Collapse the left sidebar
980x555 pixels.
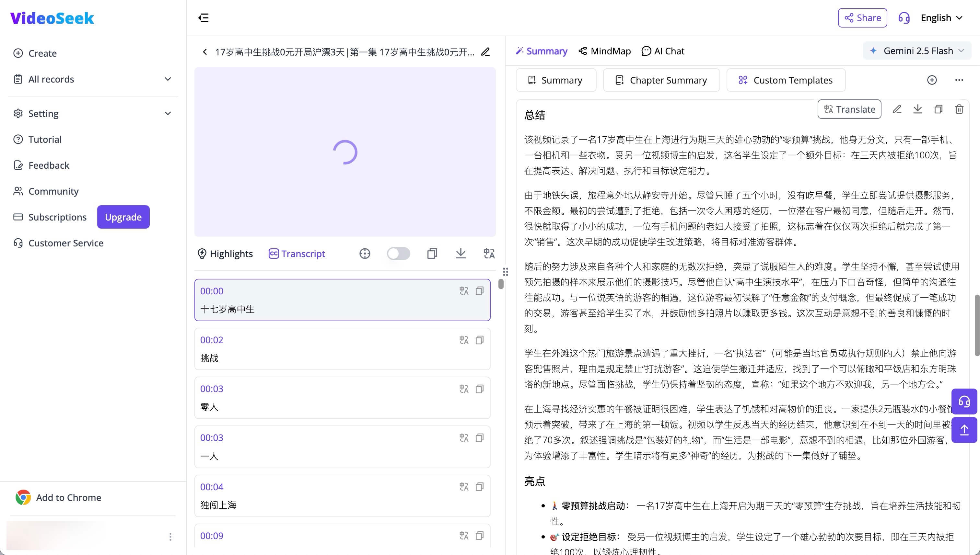(203, 18)
